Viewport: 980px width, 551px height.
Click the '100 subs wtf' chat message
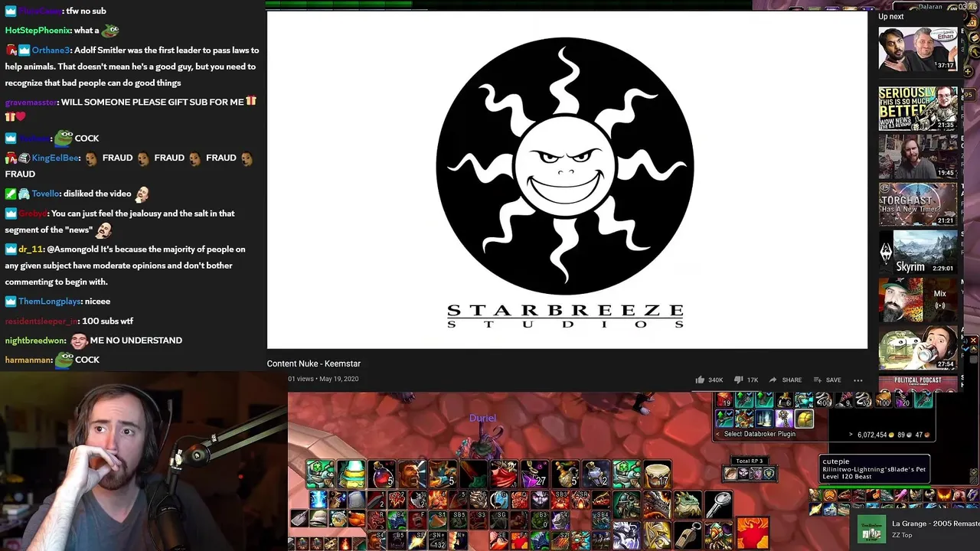point(107,321)
